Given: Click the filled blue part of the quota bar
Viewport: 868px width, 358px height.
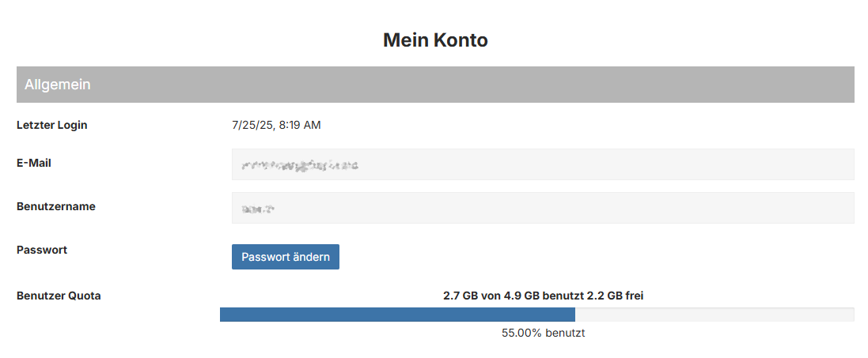Looking at the screenshot, I should [396, 315].
